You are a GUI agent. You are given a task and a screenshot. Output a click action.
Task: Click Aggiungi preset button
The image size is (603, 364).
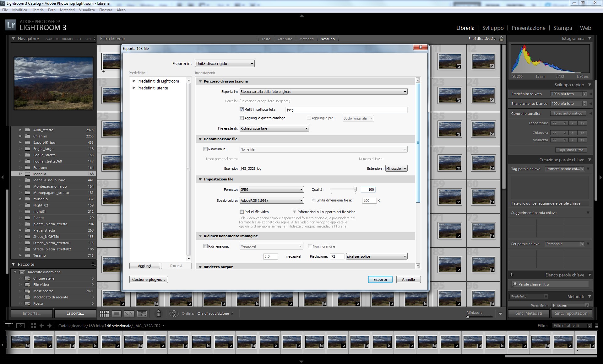tap(144, 266)
